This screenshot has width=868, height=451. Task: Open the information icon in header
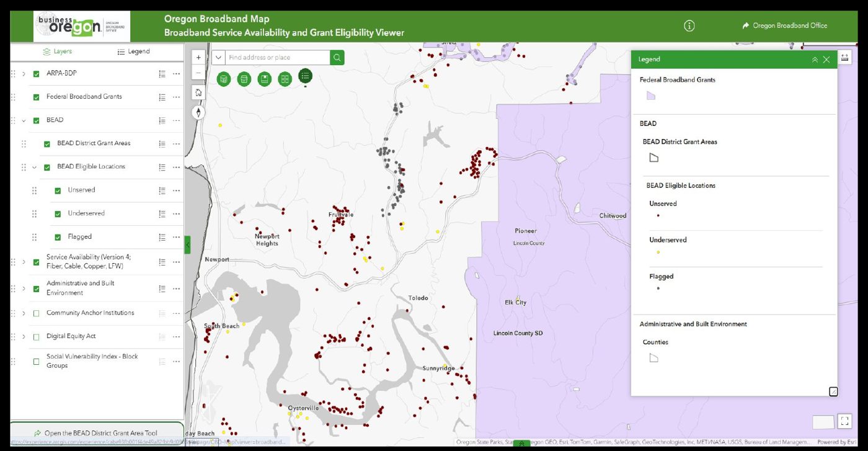pyautogui.click(x=689, y=25)
